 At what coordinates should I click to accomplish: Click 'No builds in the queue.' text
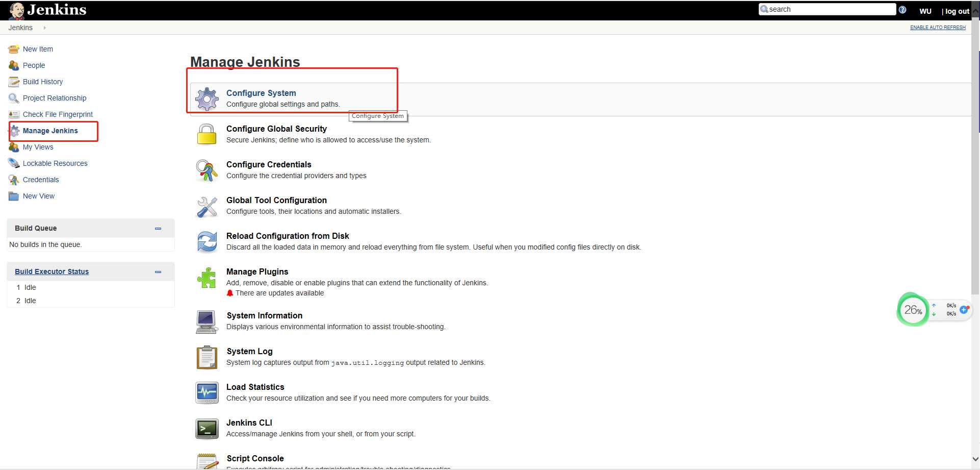pyautogui.click(x=45, y=244)
